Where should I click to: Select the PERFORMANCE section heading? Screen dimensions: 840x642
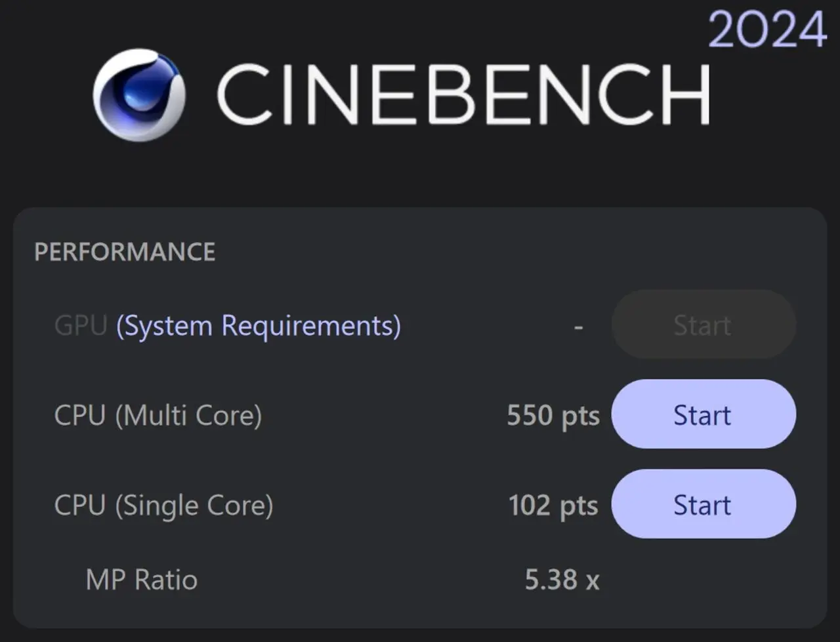[x=125, y=252]
